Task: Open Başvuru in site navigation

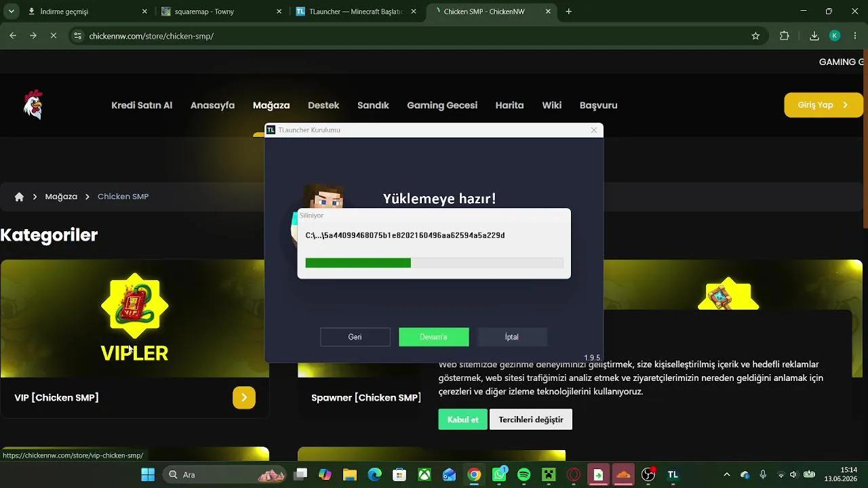Action: 598,105
